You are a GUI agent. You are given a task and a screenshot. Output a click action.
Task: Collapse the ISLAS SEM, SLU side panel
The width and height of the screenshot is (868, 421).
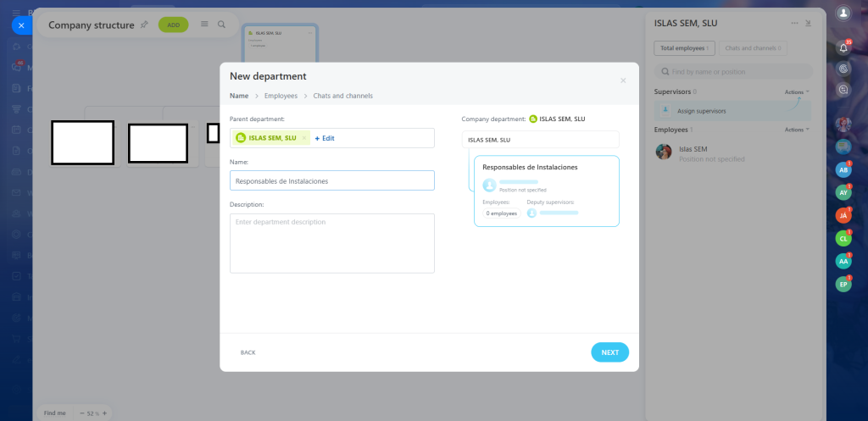(808, 23)
